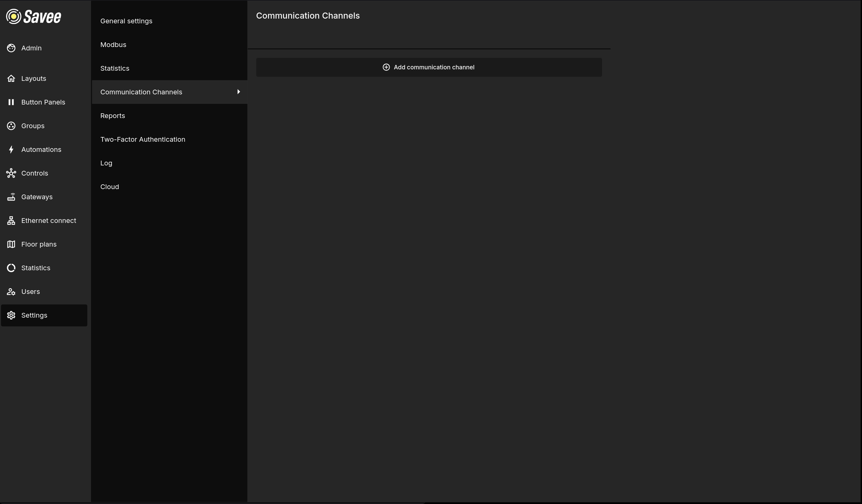The width and height of the screenshot is (862, 504).
Task: Select the Log settings entry
Action: [106, 163]
